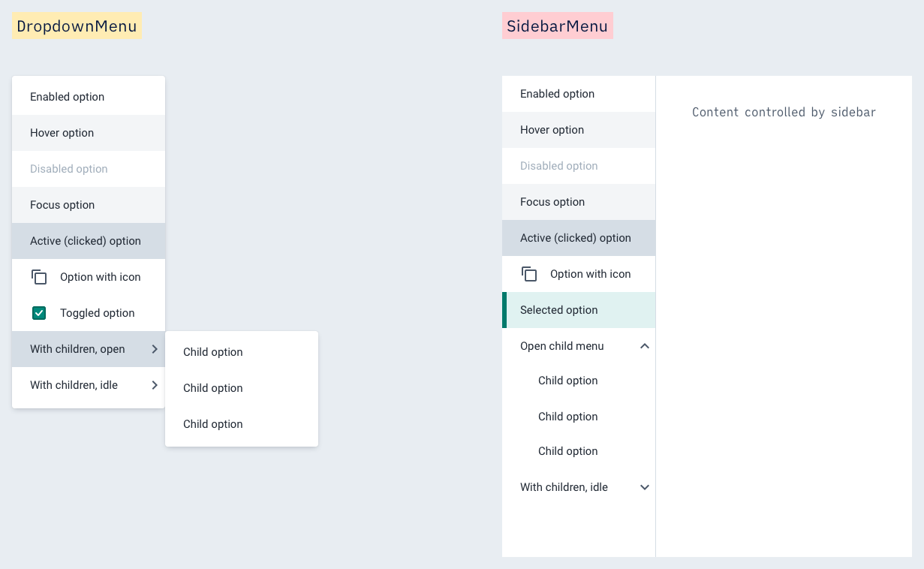Click the DropdownMenu heading label

tap(77, 26)
